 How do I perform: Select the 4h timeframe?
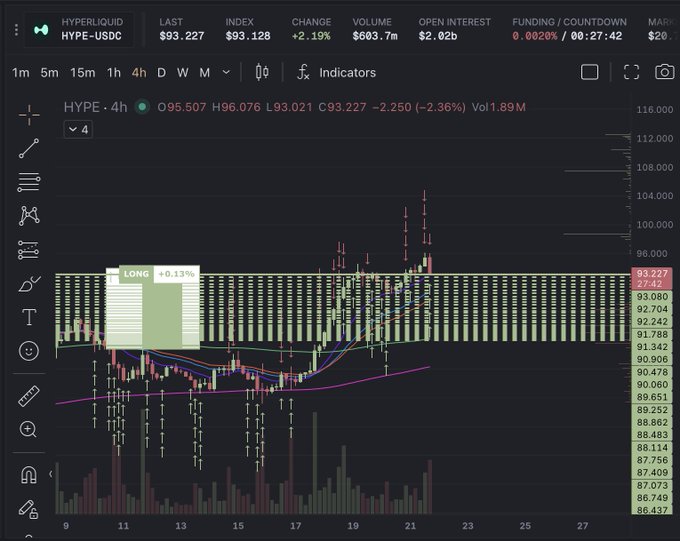coord(139,72)
